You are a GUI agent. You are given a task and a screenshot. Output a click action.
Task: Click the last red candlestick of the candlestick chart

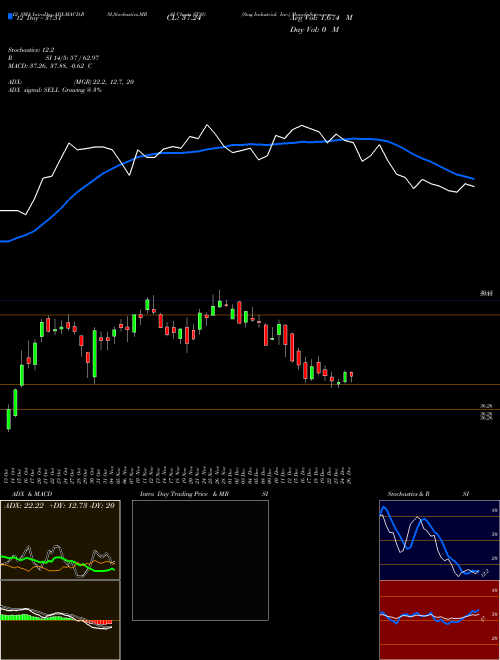click(351, 375)
